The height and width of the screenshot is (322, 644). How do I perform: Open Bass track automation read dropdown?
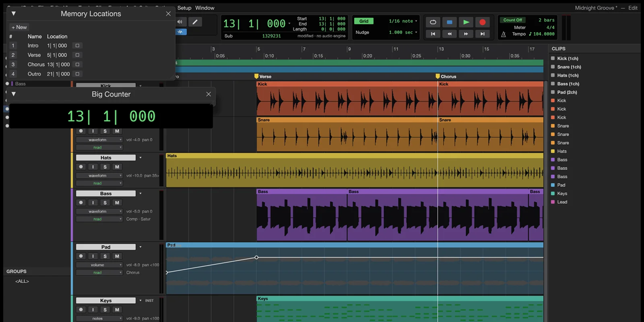[99, 219]
